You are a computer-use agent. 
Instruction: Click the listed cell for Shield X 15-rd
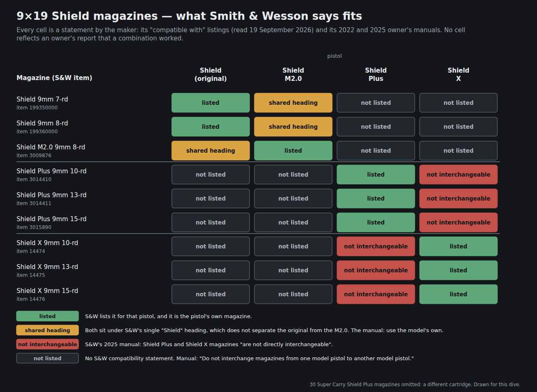[459, 294]
